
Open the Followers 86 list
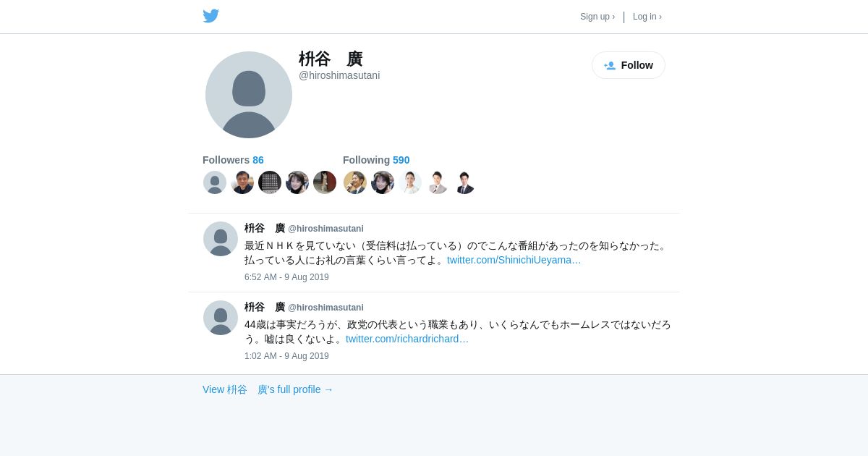click(x=233, y=160)
